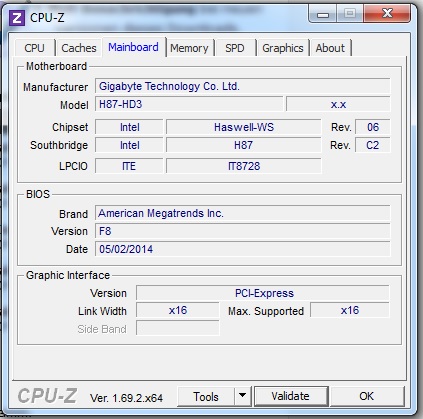Click the Southbridge Rev. value C2

point(373,145)
